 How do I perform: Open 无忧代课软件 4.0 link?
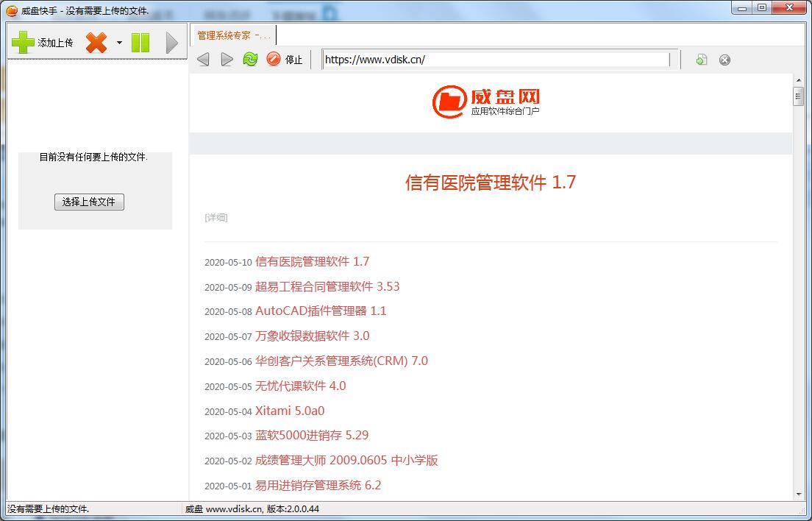(x=300, y=386)
